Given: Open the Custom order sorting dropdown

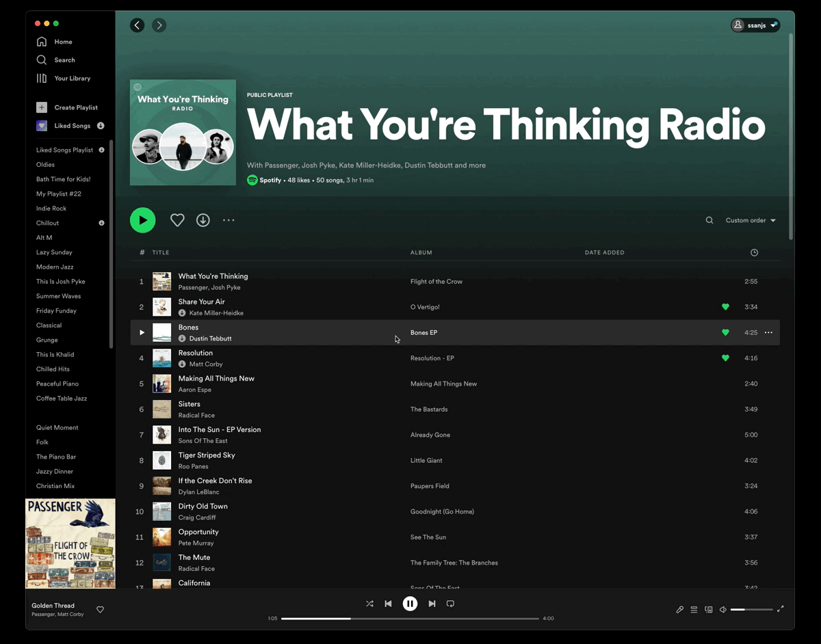Looking at the screenshot, I should point(750,220).
